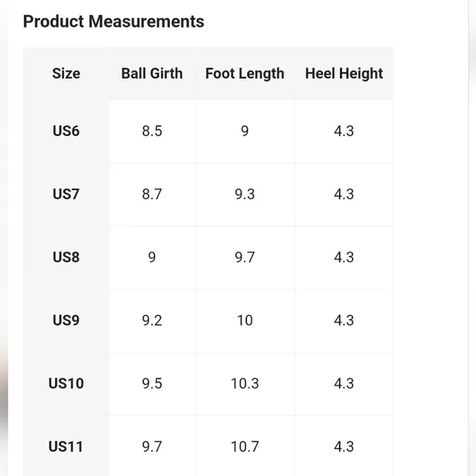Click the US11 size row label
Screen dimensions: 476x476
[66, 446]
